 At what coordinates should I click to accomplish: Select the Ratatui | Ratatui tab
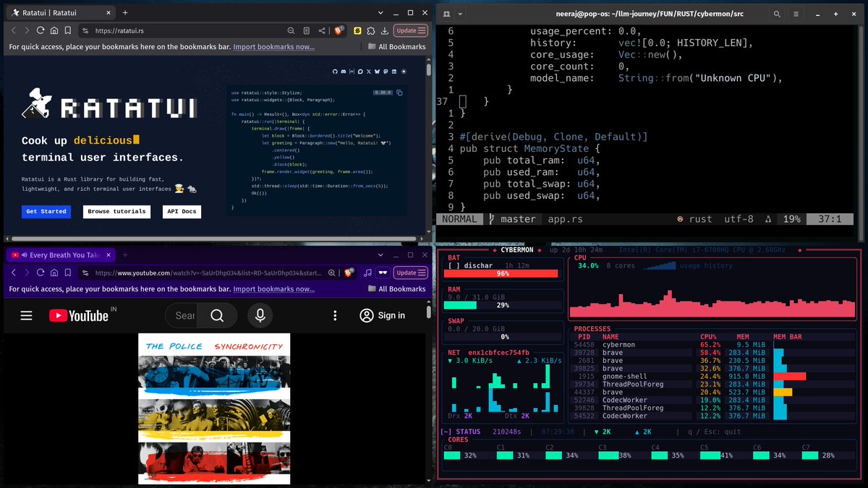coord(59,12)
